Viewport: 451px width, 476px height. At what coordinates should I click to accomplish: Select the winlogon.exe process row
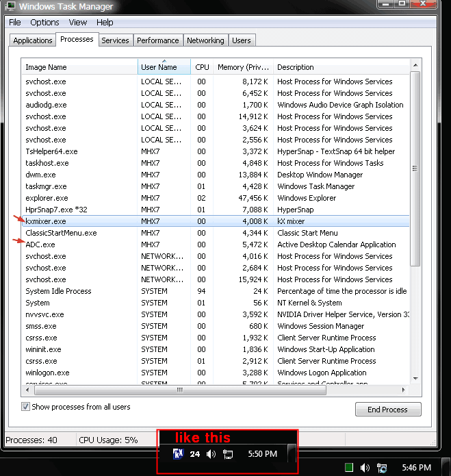tap(216, 373)
